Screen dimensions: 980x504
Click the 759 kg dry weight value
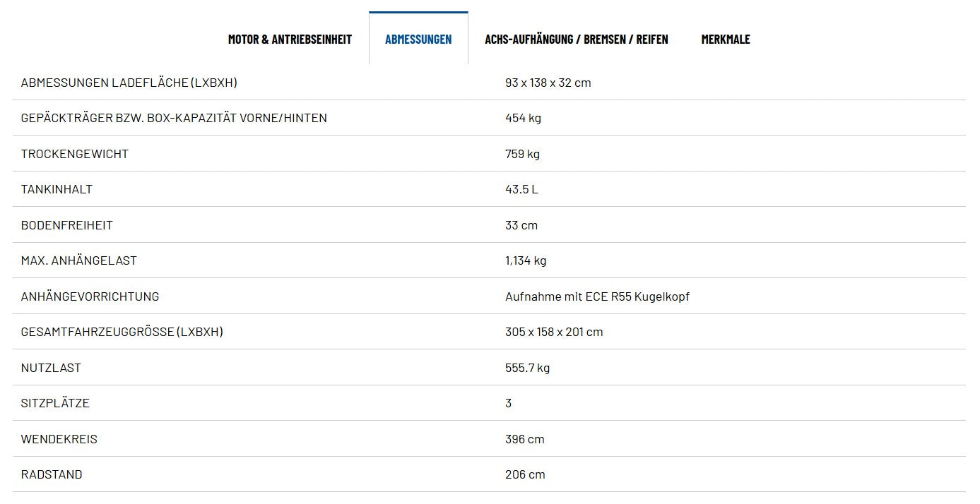pos(523,154)
